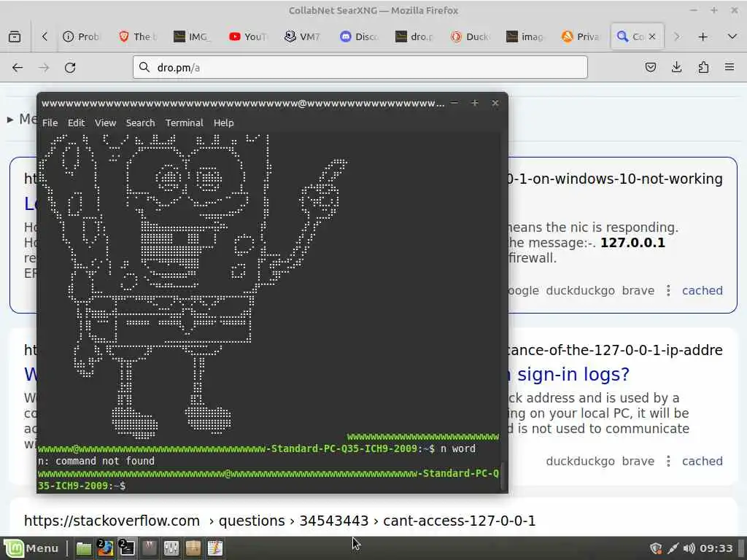747x560 pixels.
Task: Open the Firefox downloads panel
Action: click(676, 68)
